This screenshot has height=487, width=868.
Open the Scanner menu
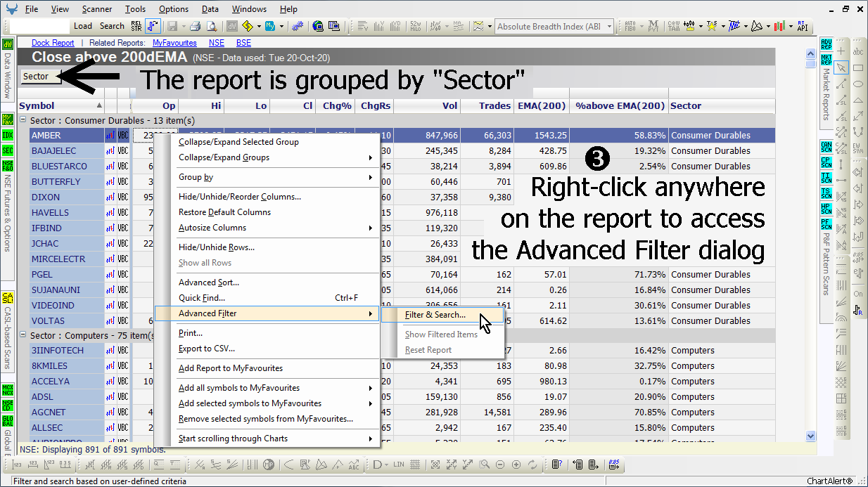pos(96,9)
